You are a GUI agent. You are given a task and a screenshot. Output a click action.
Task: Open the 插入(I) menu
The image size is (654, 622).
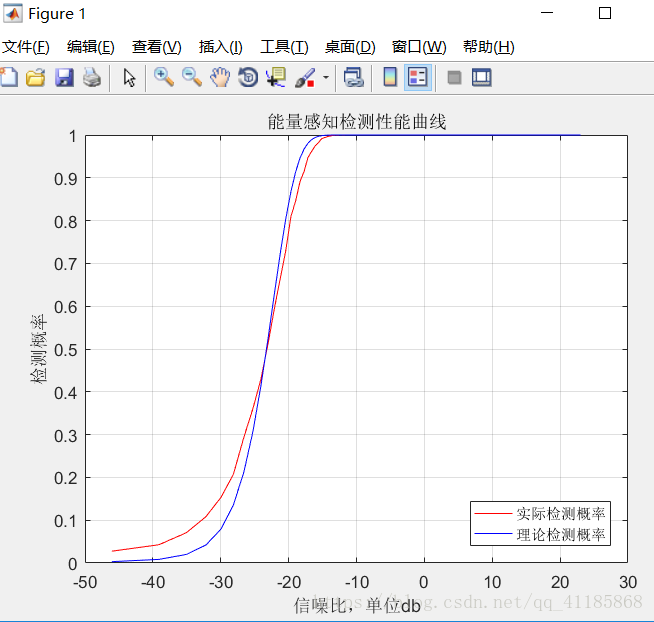pos(221,47)
